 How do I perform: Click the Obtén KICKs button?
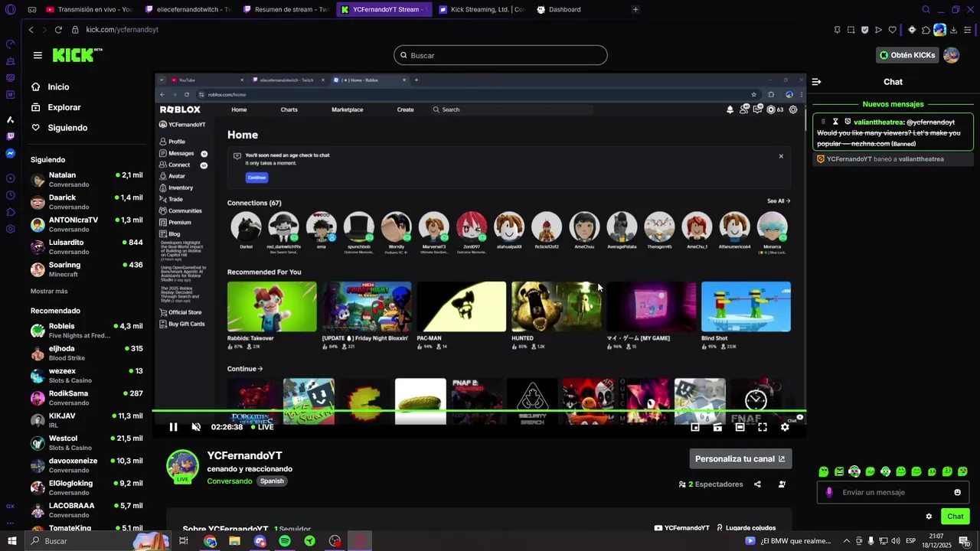coord(906,55)
